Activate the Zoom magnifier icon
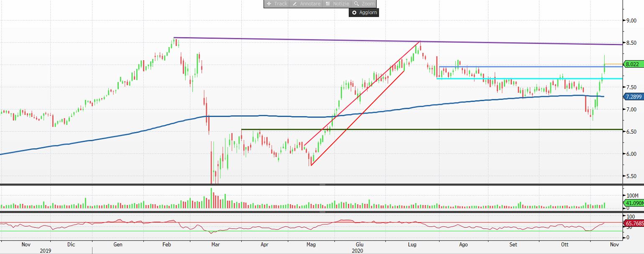 pyautogui.click(x=356, y=4)
